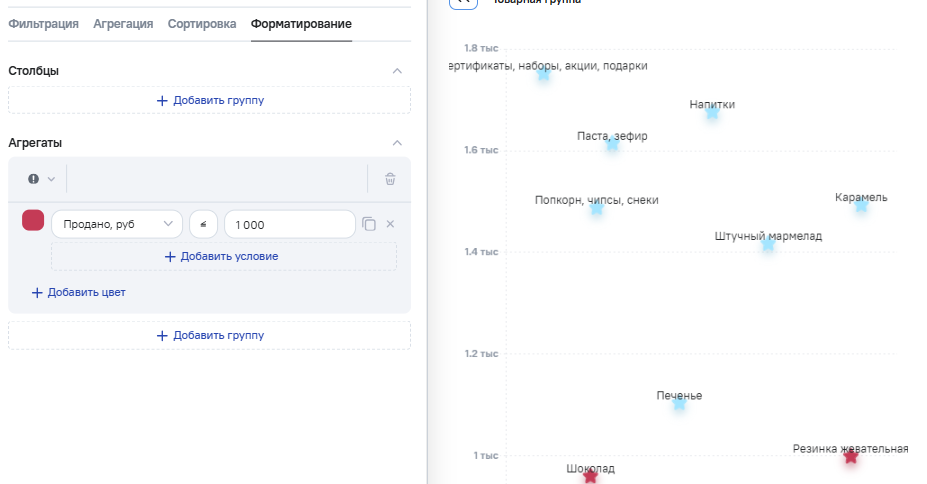Click the value input field showing 1 000
The image size is (927, 484).
click(289, 225)
